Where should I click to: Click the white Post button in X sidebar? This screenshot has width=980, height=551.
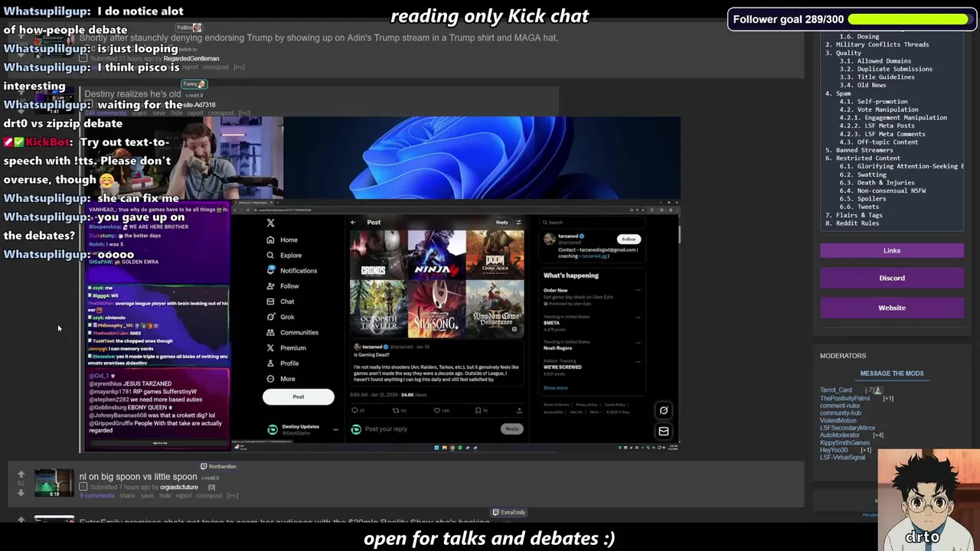coord(298,396)
